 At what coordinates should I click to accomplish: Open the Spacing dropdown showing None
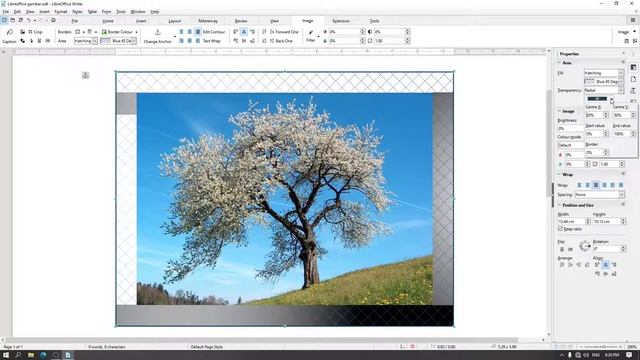[600, 195]
